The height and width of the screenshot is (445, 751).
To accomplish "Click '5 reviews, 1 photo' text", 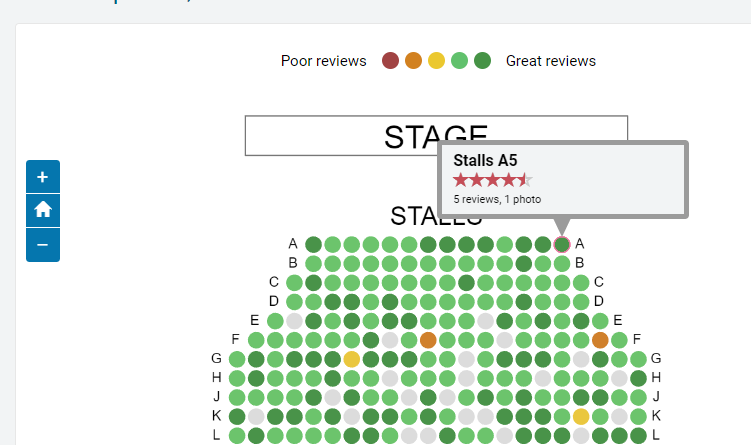I will 497,199.
